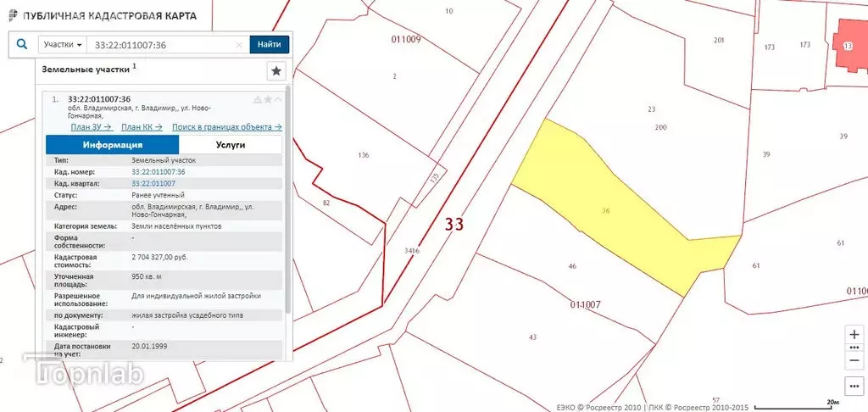Click the Земельные участки results heading
The width and height of the screenshot is (868, 412).
coord(86,70)
